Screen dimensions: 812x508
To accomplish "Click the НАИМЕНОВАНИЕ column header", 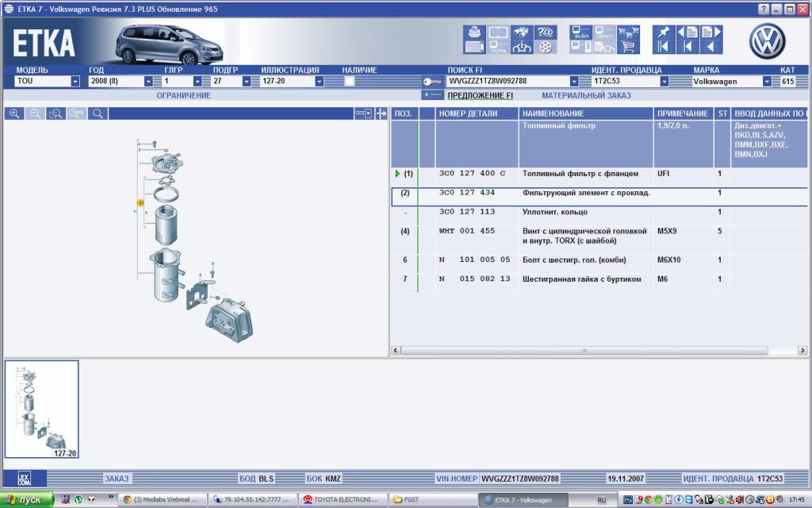I will click(x=586, y=114).
